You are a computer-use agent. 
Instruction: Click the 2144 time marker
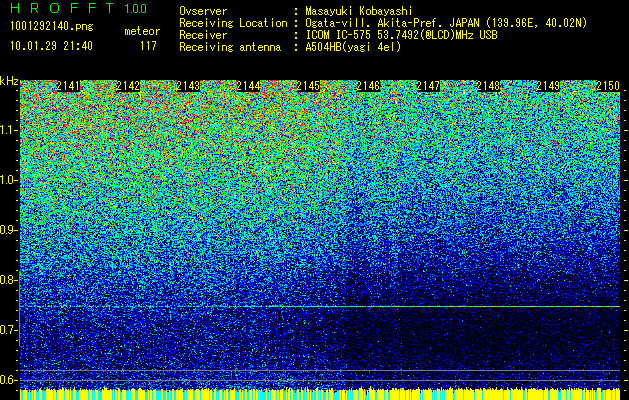248,85
